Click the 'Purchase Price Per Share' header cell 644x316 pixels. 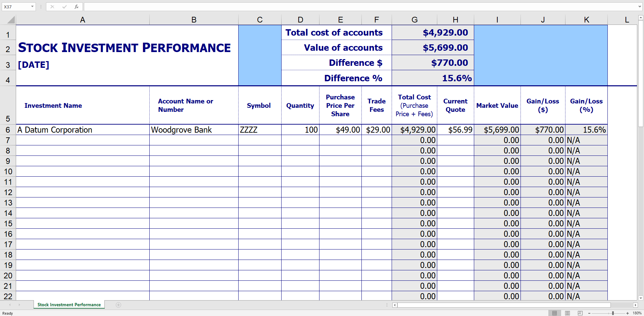point(340,105)
